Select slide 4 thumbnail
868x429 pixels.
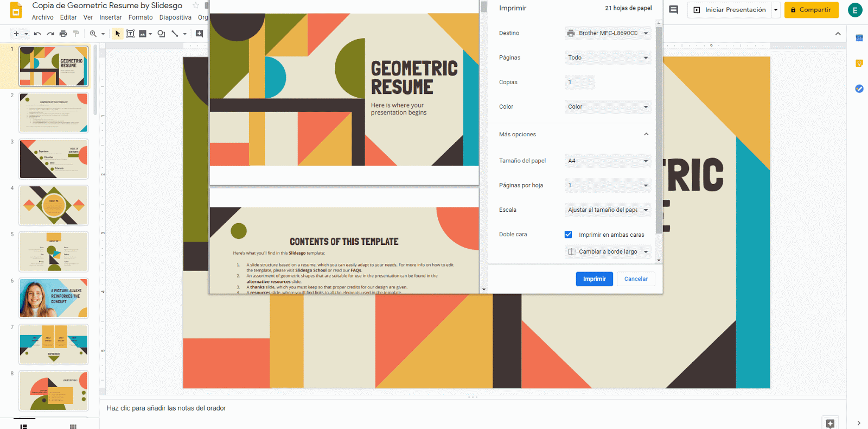point(54,205)
